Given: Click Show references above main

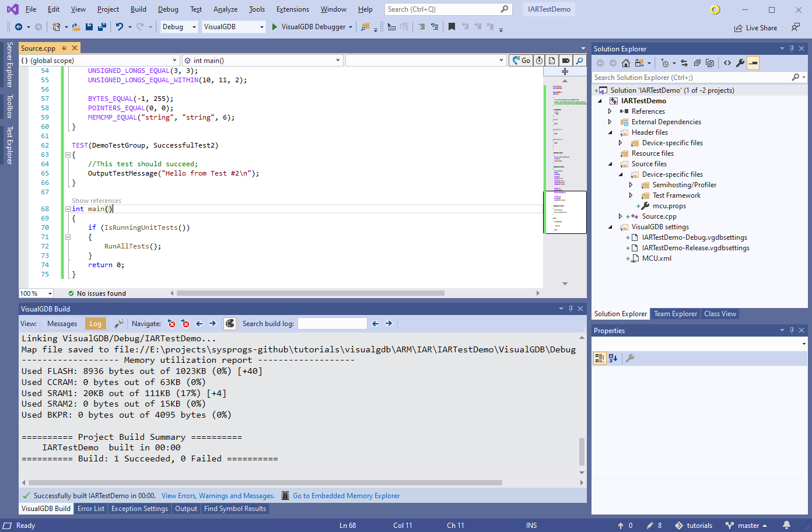Looking at the screenshot, I should coord(96,201).
